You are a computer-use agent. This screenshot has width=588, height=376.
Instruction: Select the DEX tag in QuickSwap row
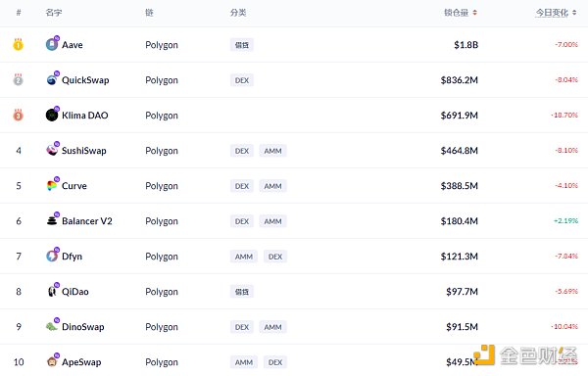coord(242,80)
